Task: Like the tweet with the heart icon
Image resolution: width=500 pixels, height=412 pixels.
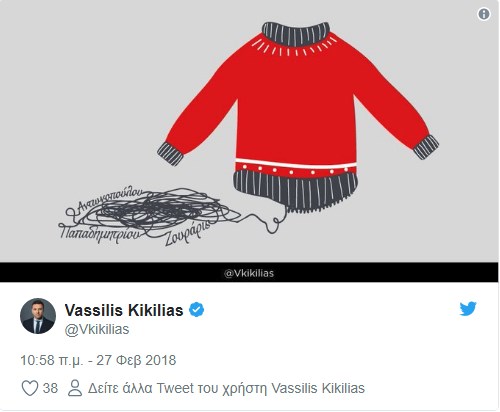Action: click(30, 388)
